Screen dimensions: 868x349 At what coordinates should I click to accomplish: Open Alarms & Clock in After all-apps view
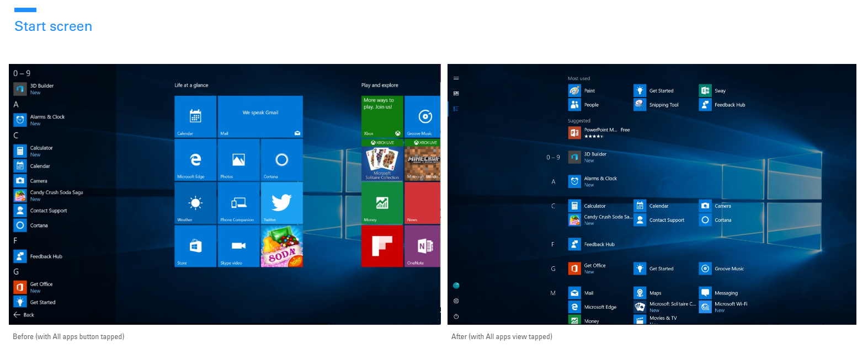pyautogui.click(x=593, y=181)
